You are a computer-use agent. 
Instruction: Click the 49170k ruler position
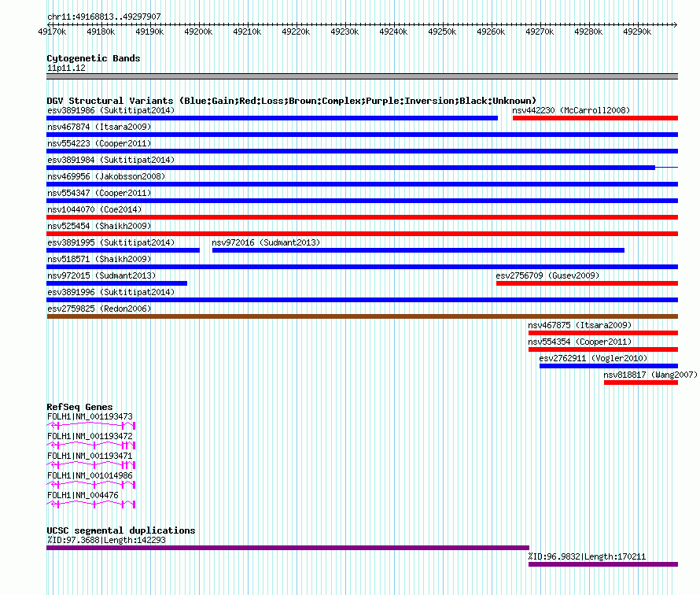click(52, 32)
